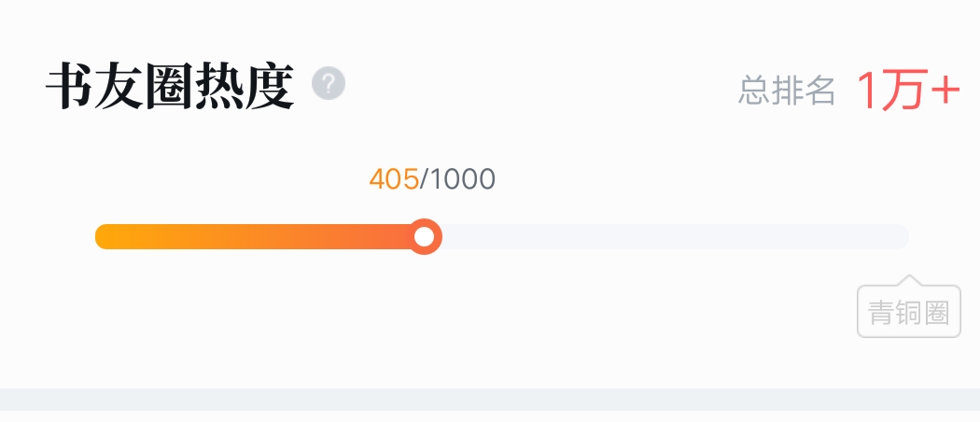Click the plus sign in the red 1万+

coord(945,91)
